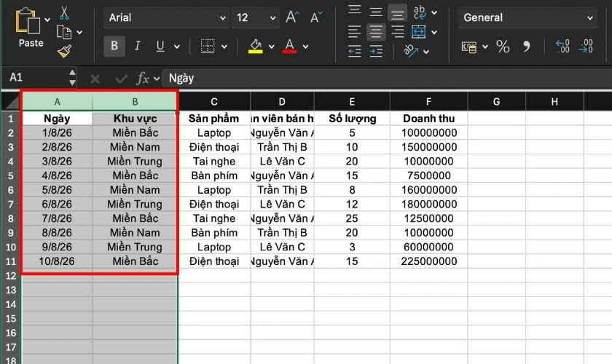Click text orientation icon
The height and width of the screenshot is (364, 612).
411,51
